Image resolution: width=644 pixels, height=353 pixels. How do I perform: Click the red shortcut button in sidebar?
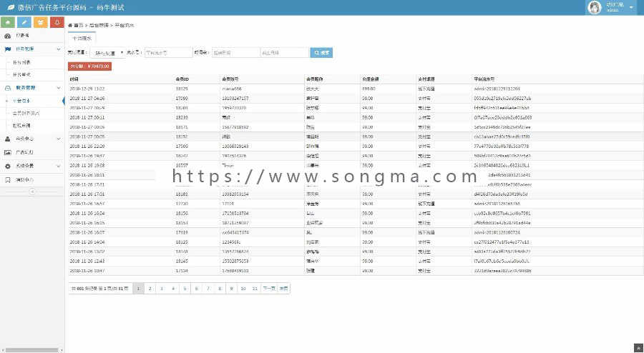coord(57,22)
